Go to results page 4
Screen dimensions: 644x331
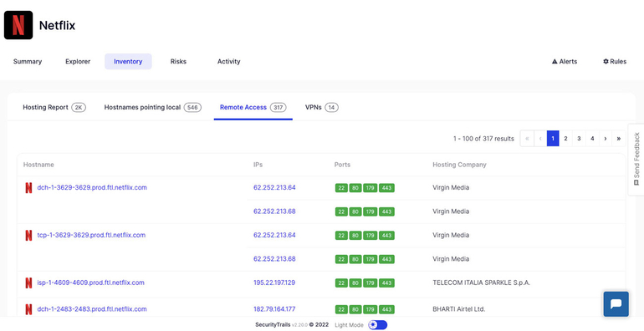592,139
